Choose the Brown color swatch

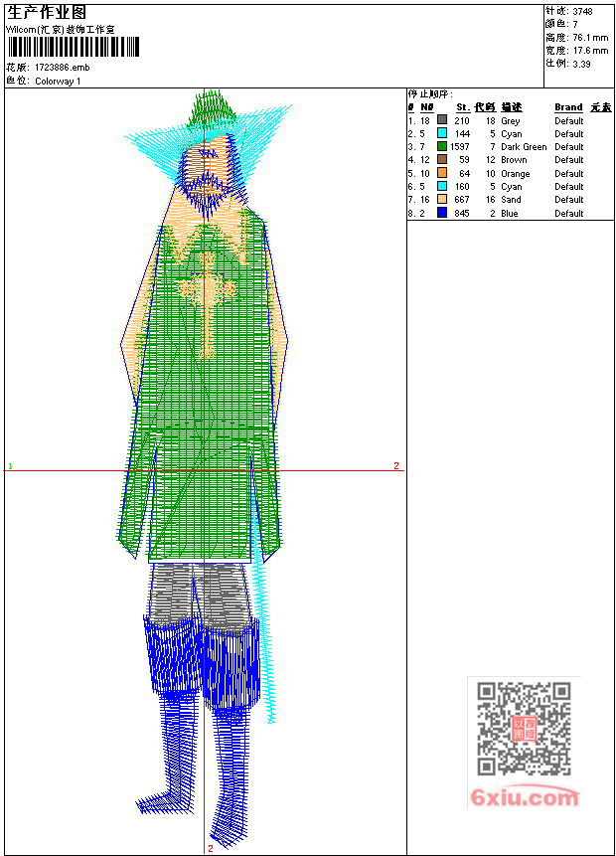coord(442,159)
